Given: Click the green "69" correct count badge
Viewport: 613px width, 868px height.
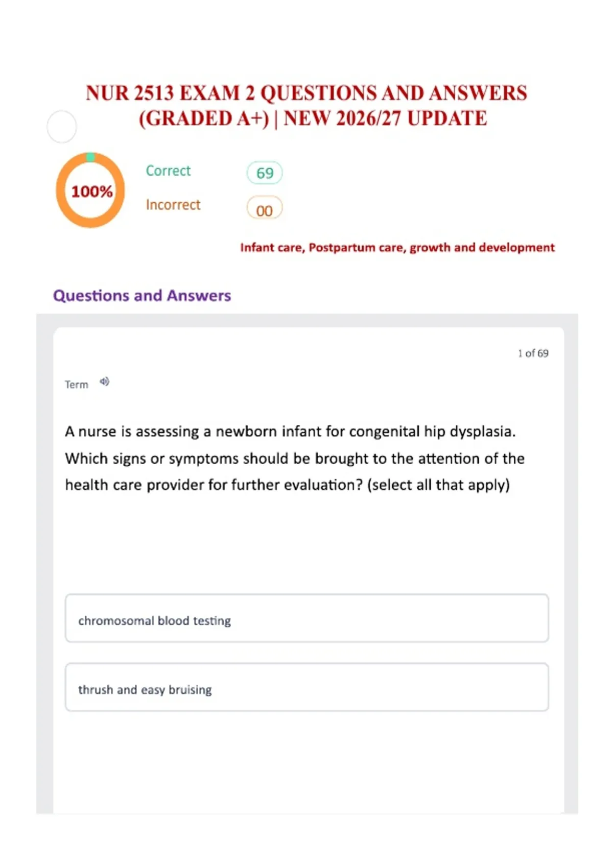Looking at the screenshot, I should (265, 173).
